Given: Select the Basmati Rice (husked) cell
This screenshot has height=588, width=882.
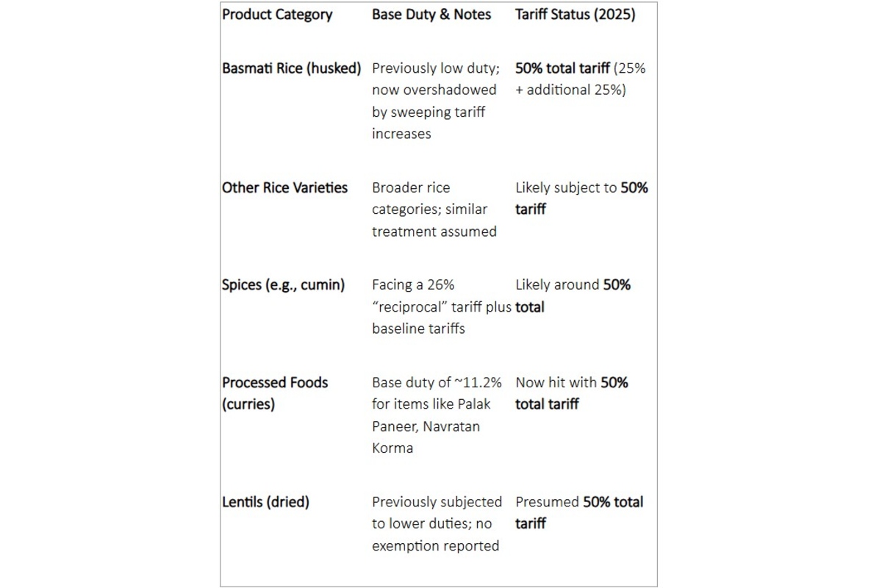Looking at the screenshot, I should (291, 68).
